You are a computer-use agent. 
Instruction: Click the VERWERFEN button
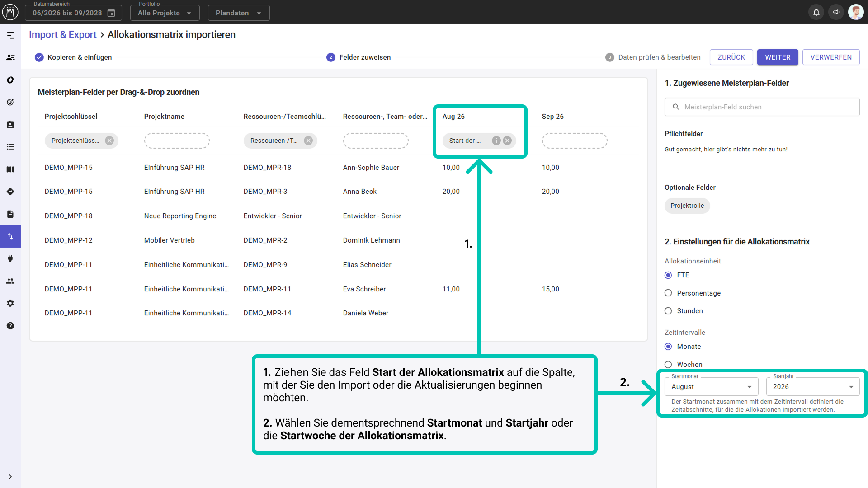[831, 57]
